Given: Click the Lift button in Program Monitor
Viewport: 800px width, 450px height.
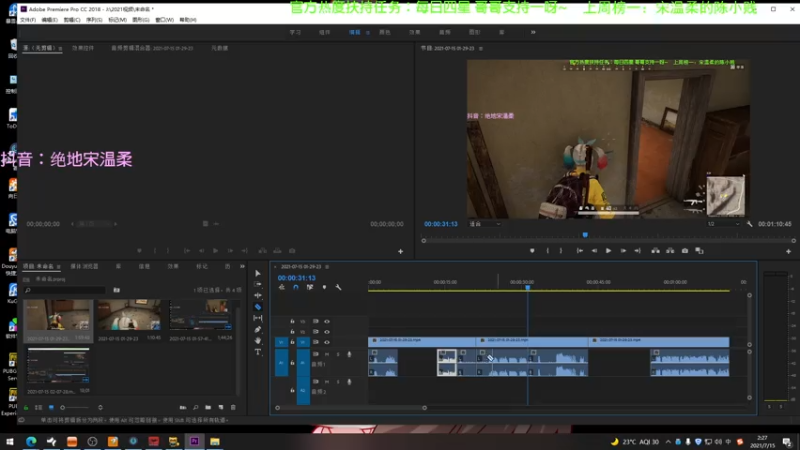Looking at the screenshot, I should click(x=656, y=251).
